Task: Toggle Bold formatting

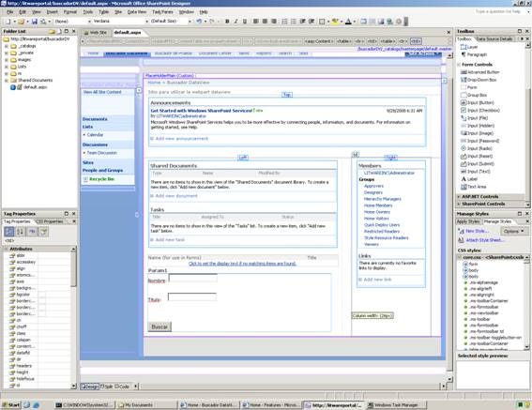Action: (227, 22)
